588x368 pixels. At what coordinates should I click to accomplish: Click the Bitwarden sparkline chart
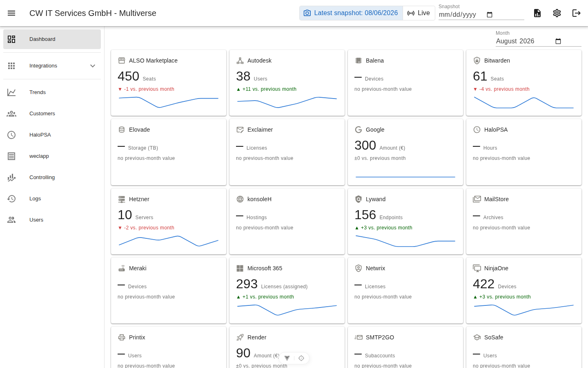coord(524,103)
